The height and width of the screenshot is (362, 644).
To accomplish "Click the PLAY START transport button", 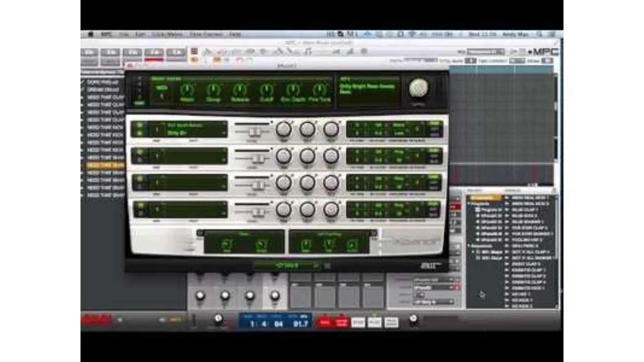I will [391, 322].
